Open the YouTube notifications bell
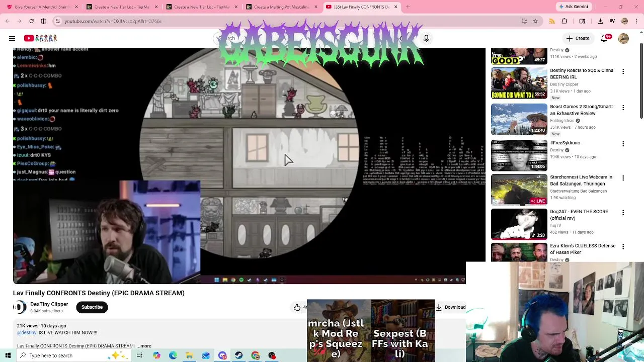Viewport: 644px width, 362px height. click(607, 38)
